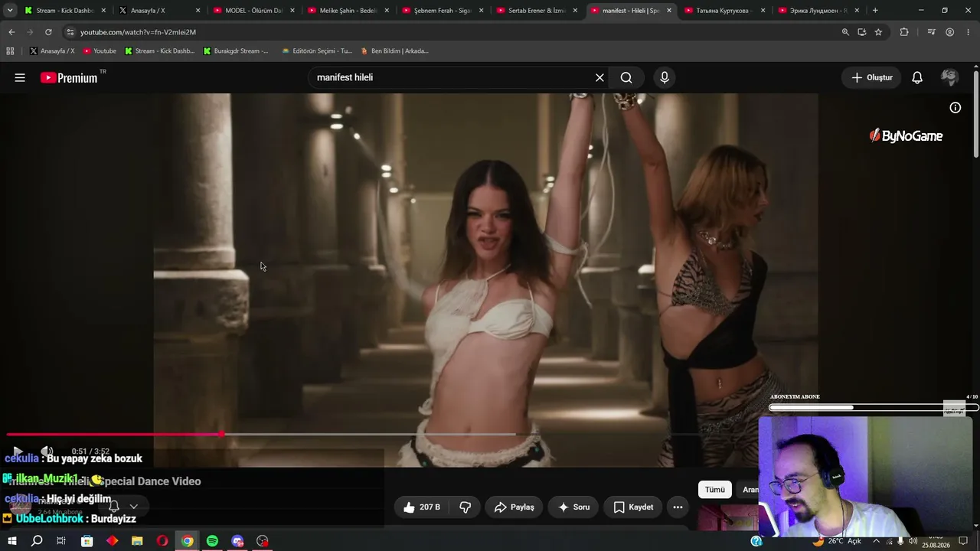
Task: Open YouTube notifications bell
Action: [917, 77]
